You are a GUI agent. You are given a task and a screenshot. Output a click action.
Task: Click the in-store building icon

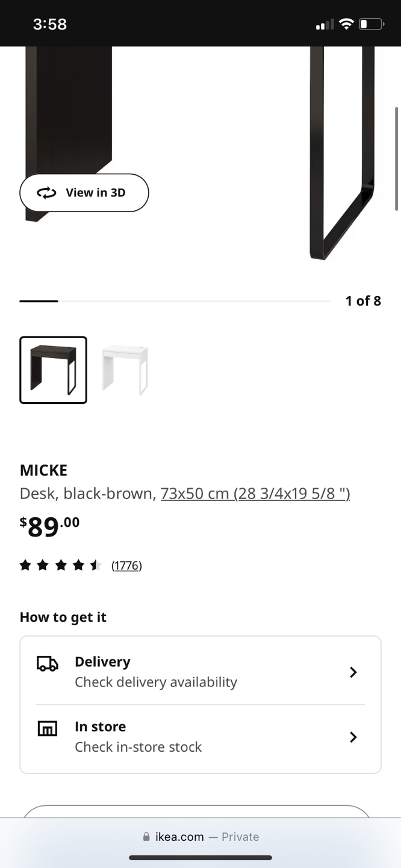[48, 728]
